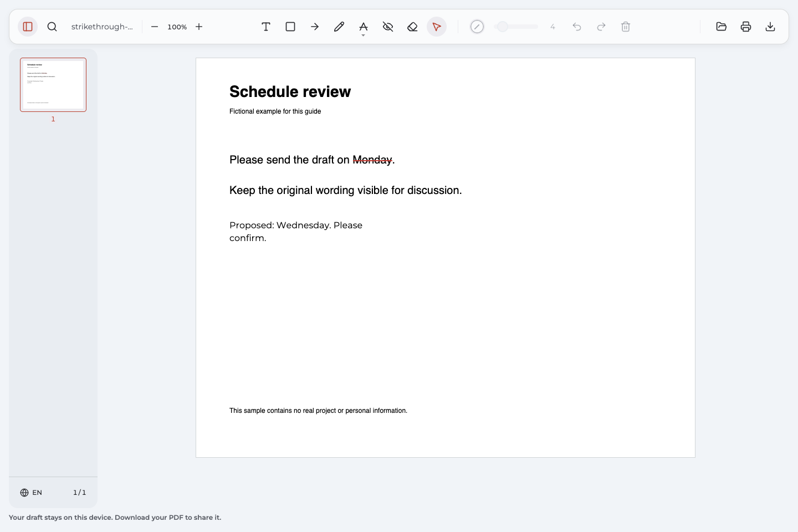Select the Eraser tool
The image size is (798, 532).
pos(412,27)
